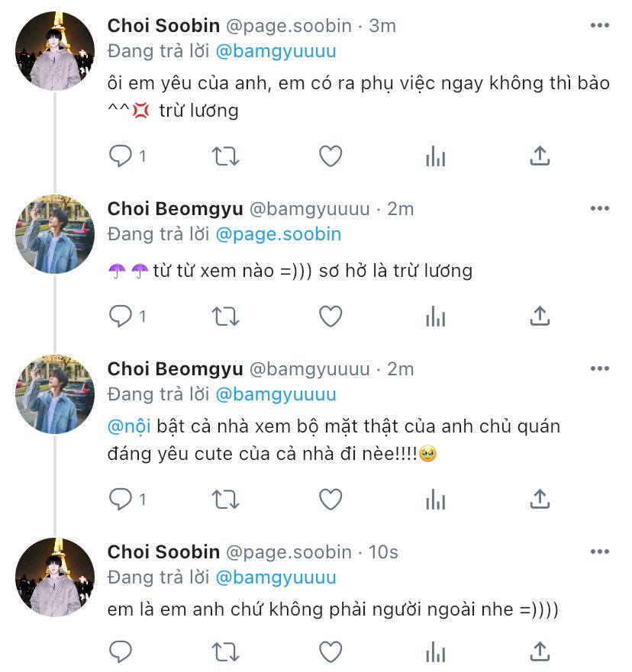
Task: Open @page.soobin link in Beomgyu's reply
Action: 279,234
